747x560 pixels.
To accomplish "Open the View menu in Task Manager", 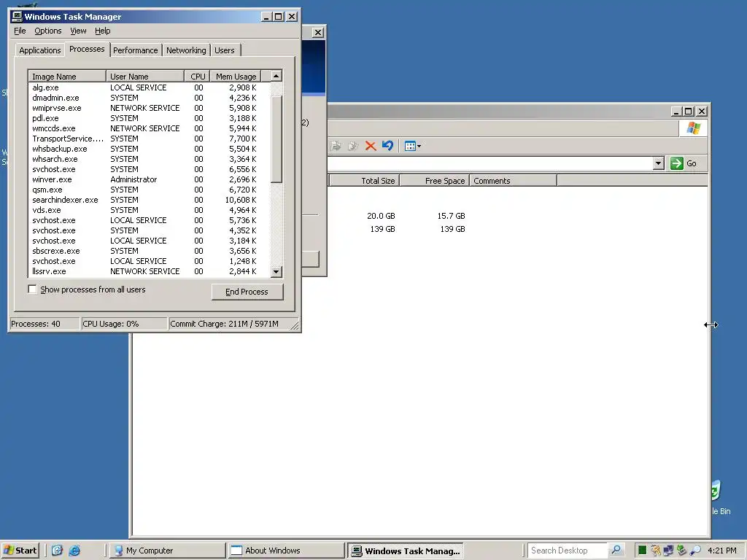I will (x=78, y=31).
